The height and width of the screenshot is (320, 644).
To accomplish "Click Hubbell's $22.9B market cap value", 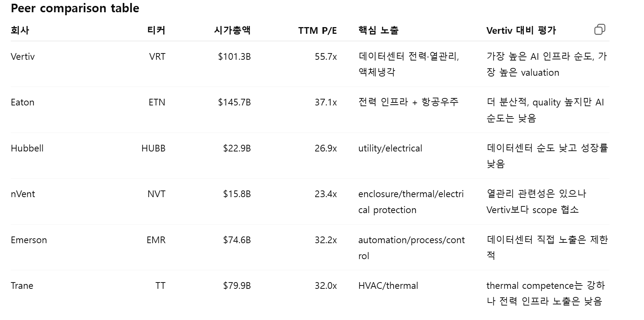I will click(237, 148).
